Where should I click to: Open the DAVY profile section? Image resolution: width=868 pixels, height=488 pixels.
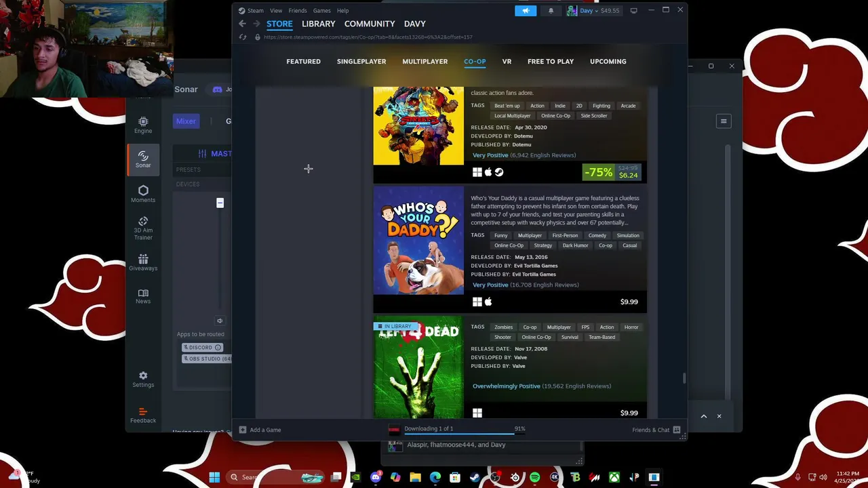click(415, 24)
